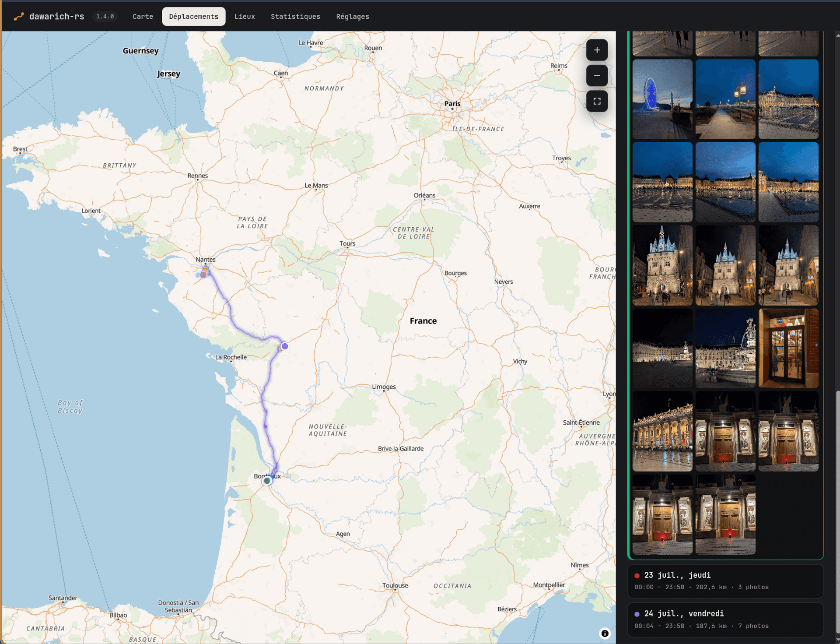840x644 pixels.
Task: Open the 23 juil., jeudi trip card
Action: point(725,581)
